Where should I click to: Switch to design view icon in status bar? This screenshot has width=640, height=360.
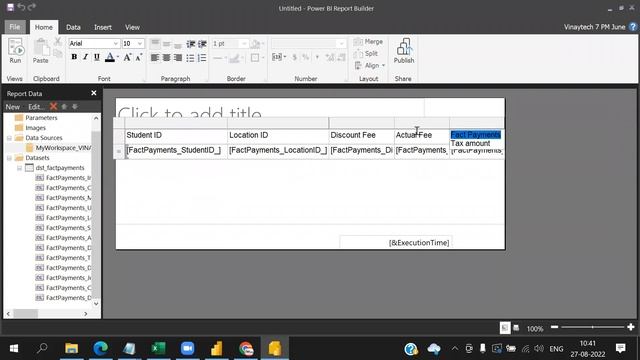505,328
